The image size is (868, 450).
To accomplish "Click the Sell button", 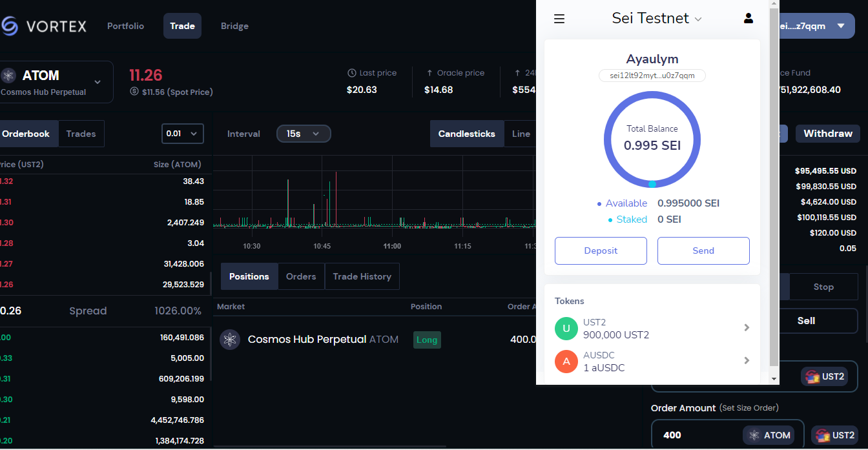I will point(806,321).
